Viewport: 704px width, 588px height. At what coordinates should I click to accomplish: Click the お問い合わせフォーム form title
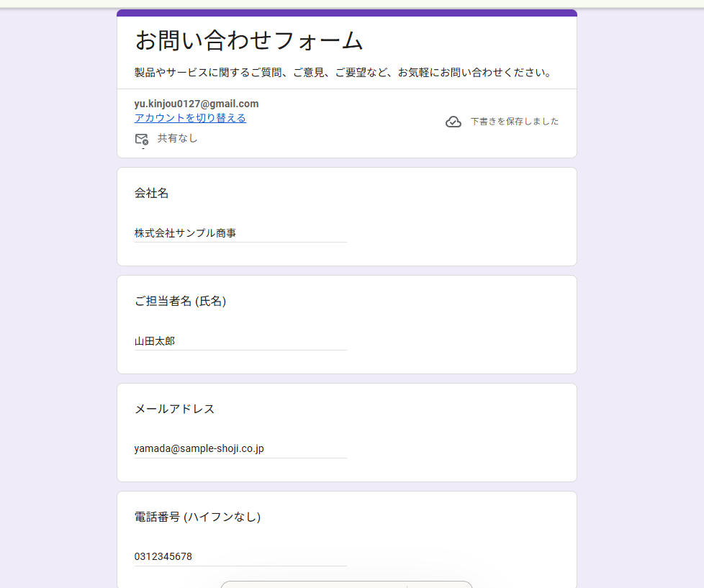coord(248,41)
